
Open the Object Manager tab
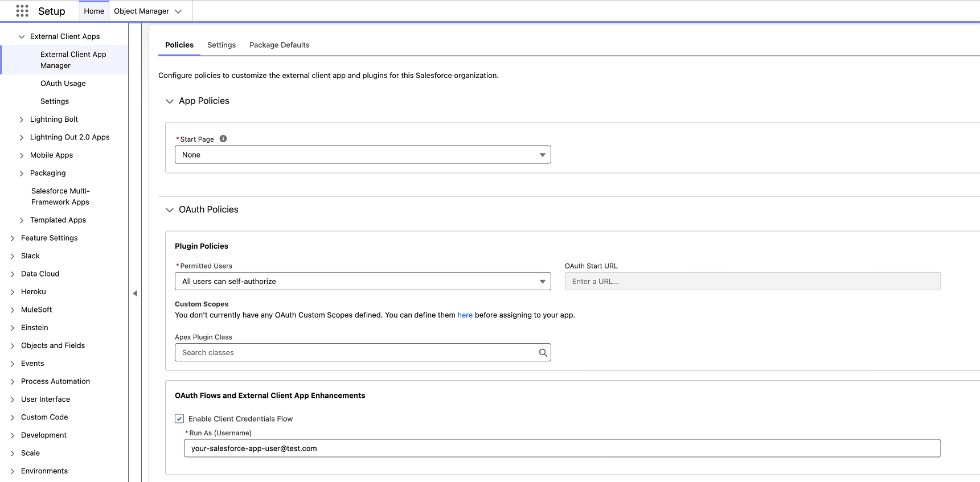[141, 11]
